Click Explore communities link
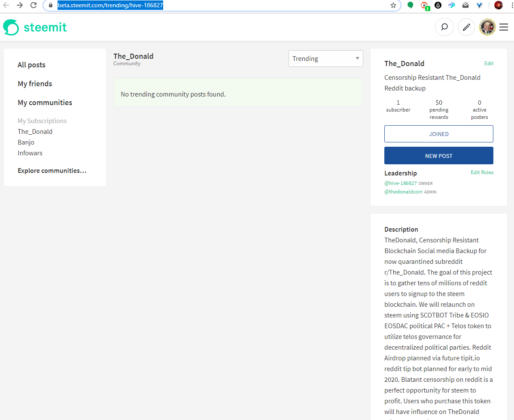Viewport: 514px width, 420px height. (x=52, y=171)
